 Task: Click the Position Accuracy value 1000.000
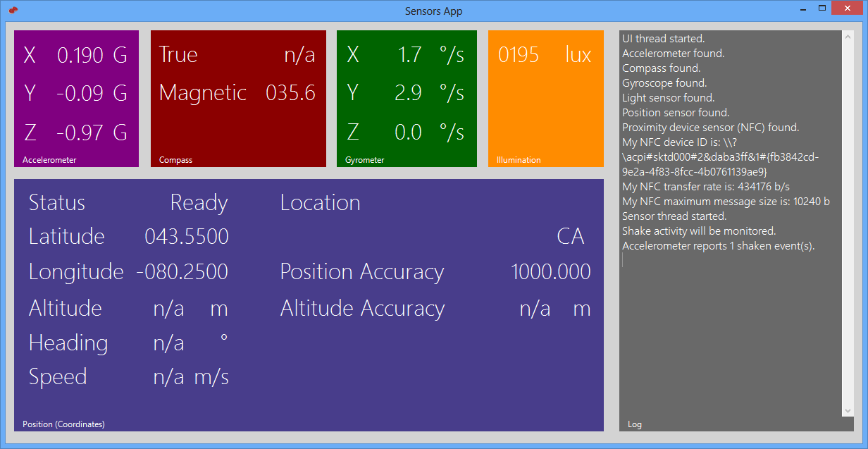551,272
